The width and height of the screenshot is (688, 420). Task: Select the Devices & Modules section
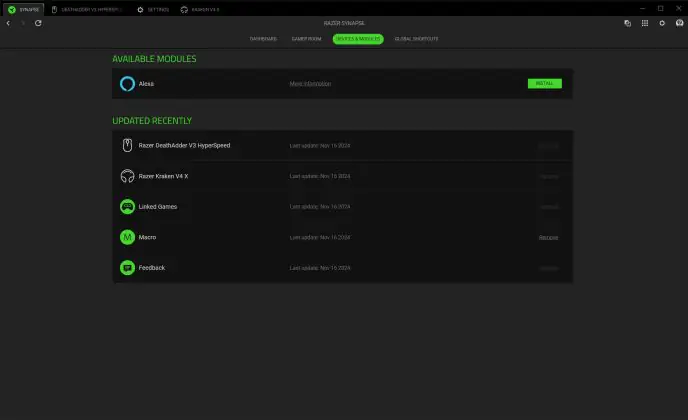[358, 39]
